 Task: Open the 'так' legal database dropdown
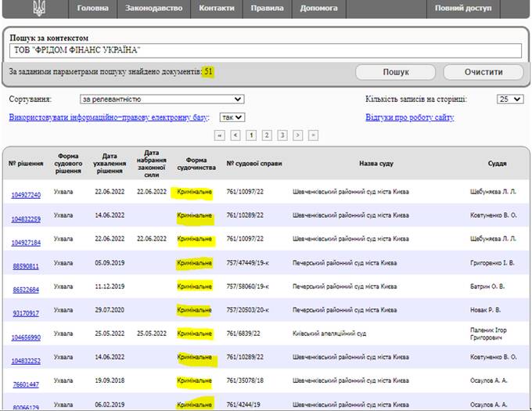232,117
